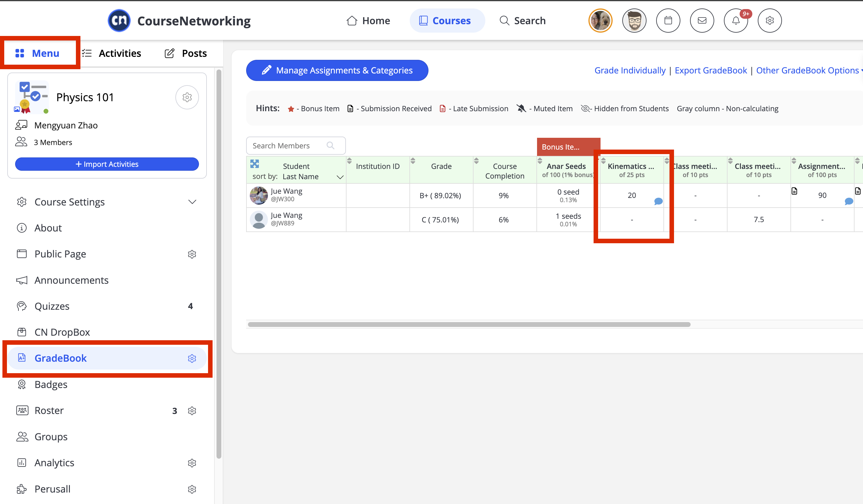
Task: Click the Export GradeBook link
Action: (x=711, y=70)
